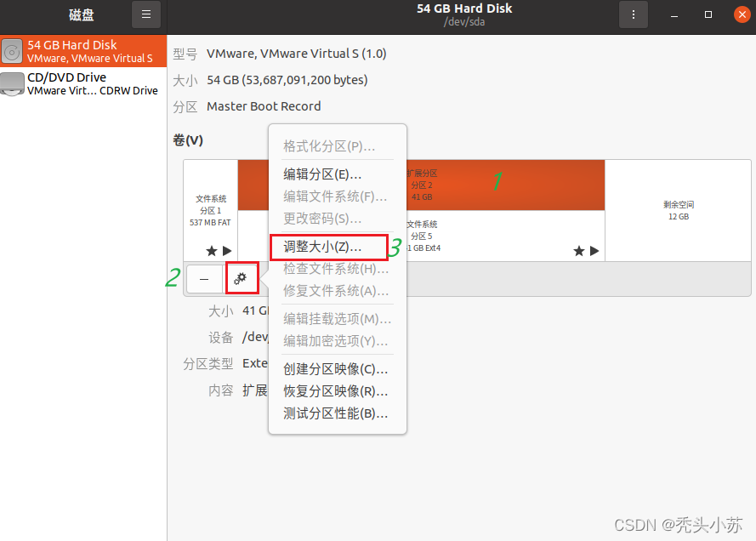Click the CD/DVD Drive disc icon
This screenshot has height=541, width=756.
(12, 83)
